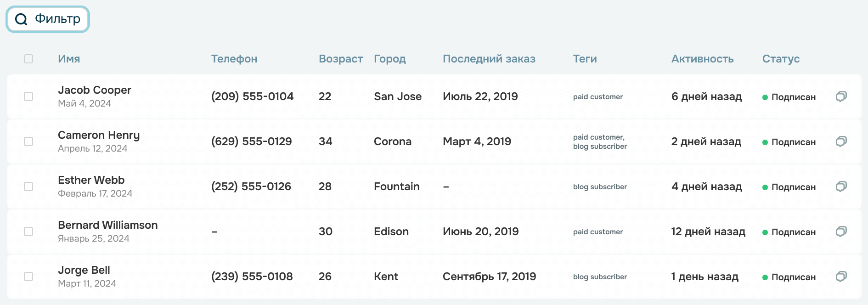Open the Jacob Cooper contact name

[95, 90]
